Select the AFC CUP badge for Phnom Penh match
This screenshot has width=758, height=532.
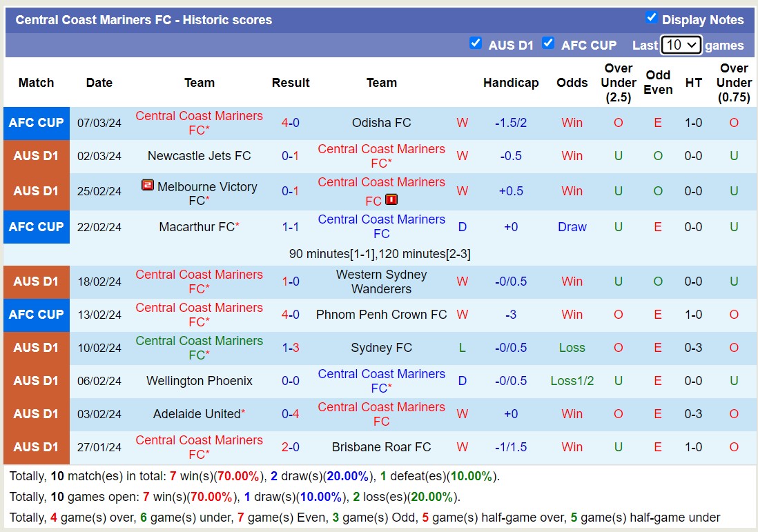36,315
